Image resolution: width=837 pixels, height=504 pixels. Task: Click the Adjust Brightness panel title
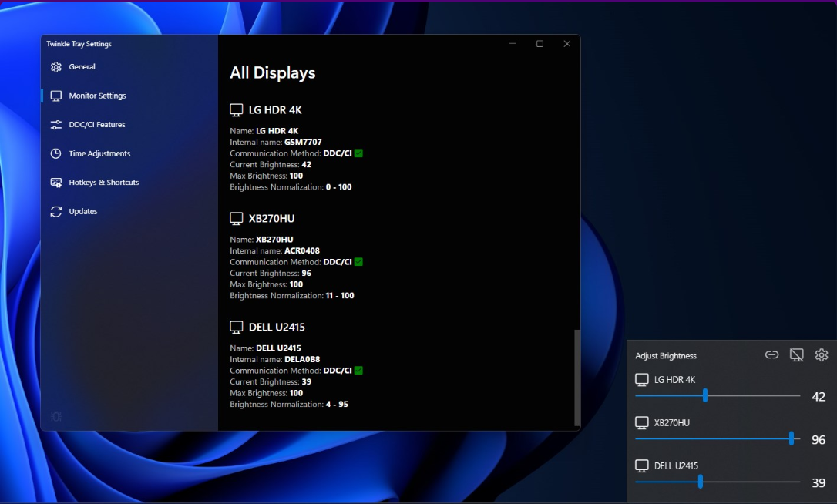666,355
